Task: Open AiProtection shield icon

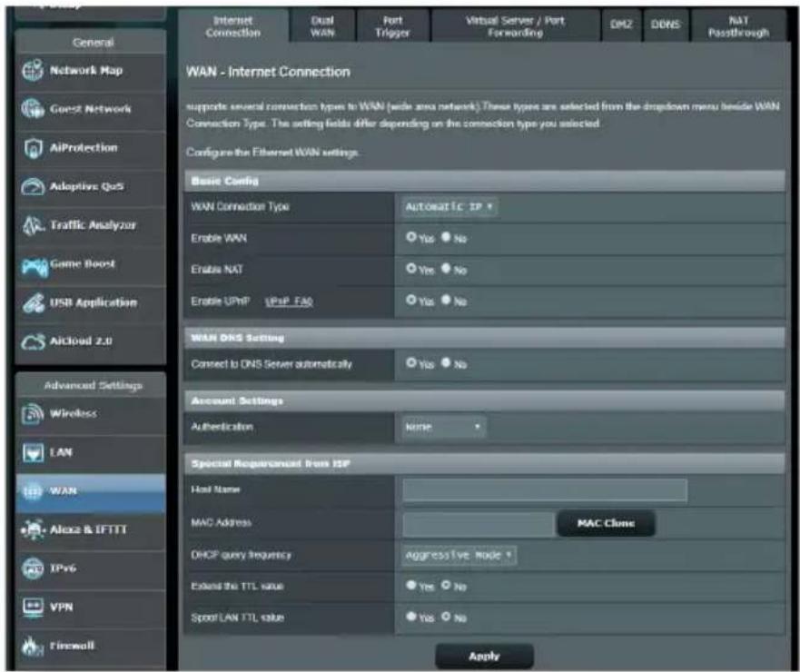Action: click(x=33, y=148)
